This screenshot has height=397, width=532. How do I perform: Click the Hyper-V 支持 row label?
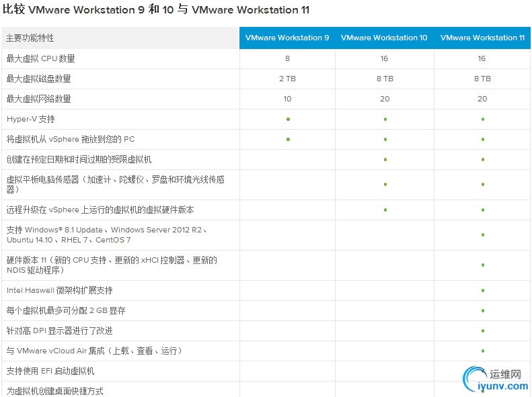click(30, 120)
